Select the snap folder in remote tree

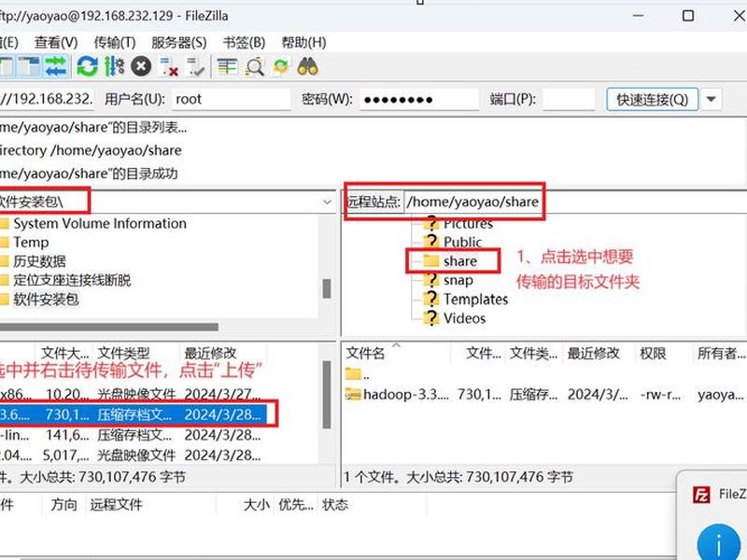coord(458,280)
